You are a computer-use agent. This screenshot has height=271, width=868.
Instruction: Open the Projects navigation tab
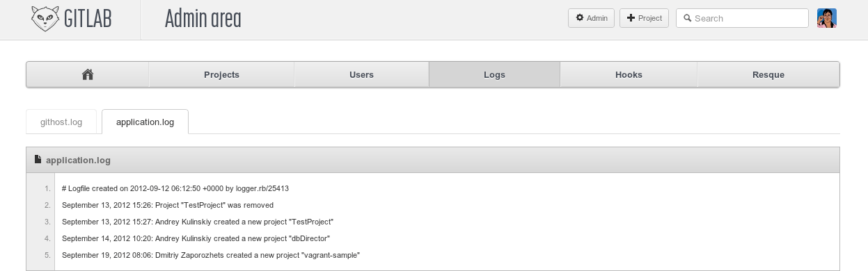tap(221, 74)
